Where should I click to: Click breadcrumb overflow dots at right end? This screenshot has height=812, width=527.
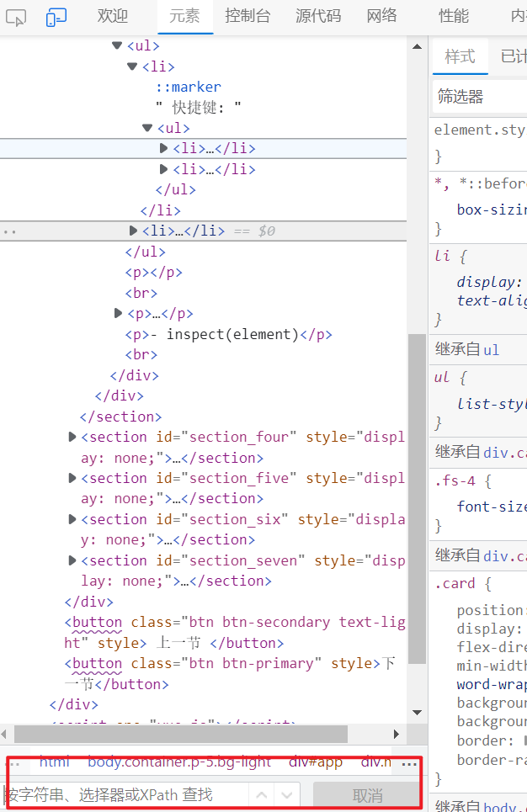[x=410, y=764]
